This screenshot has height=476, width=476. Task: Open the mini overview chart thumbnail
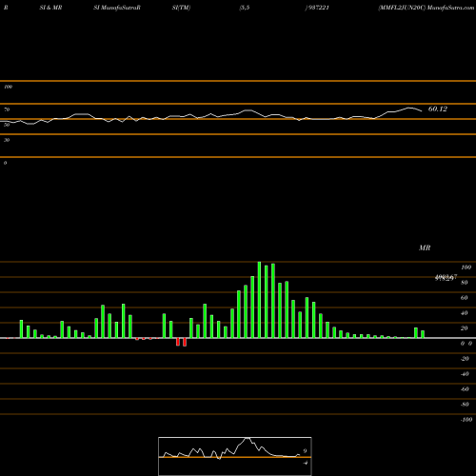coord(235,456)
